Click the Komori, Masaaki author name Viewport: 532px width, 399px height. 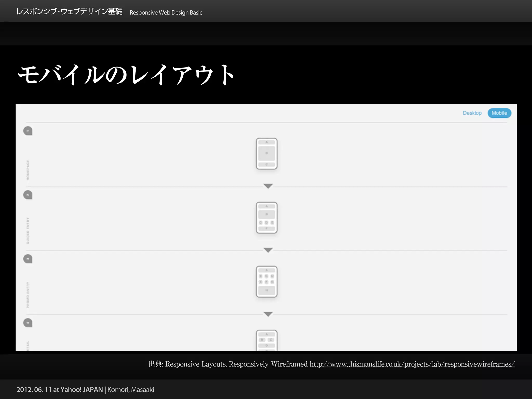pyautogui.click(x=131, y=390)
